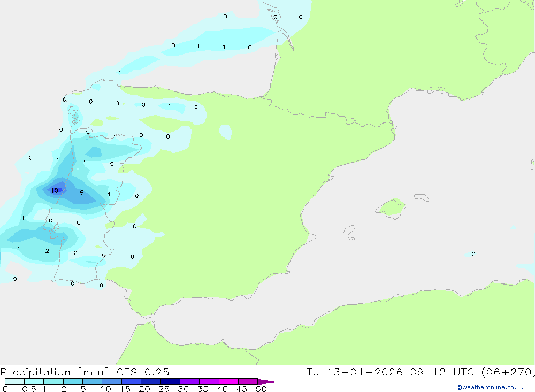Image resolution: width=535 pixels, height=392 pixels.
Task: Select the 15–20 mm dark blue legend swatch
Action: pos(132,381)
